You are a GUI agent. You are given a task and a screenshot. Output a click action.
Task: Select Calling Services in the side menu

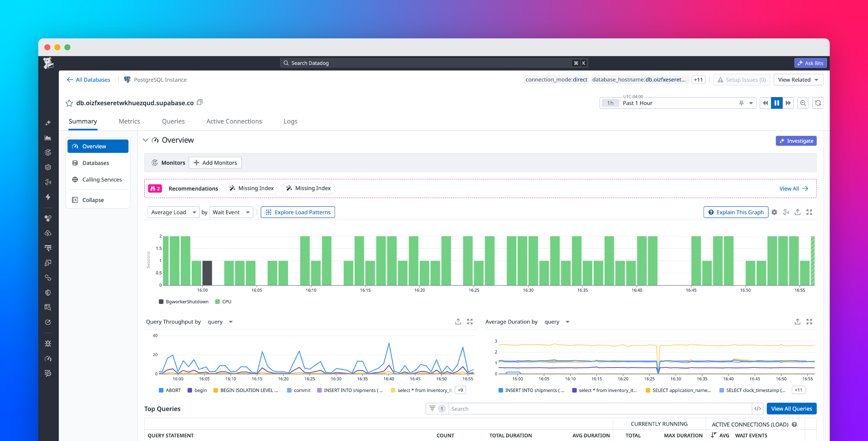[x=98, y=180]
